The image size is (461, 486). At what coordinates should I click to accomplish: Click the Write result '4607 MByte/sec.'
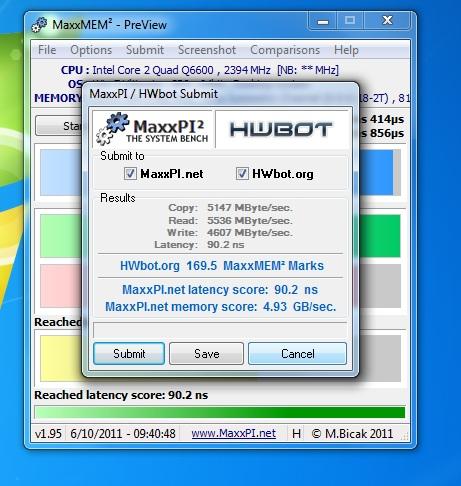(x=250, y=232)
